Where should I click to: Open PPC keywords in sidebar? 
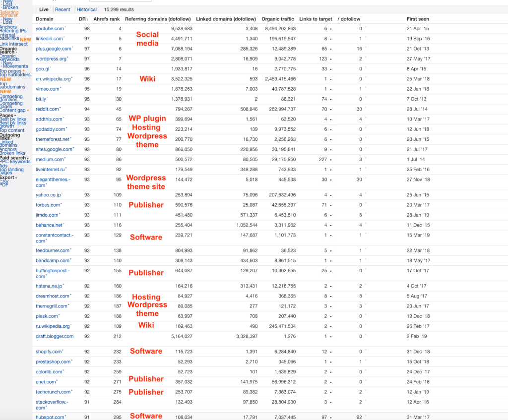(15, 162)
